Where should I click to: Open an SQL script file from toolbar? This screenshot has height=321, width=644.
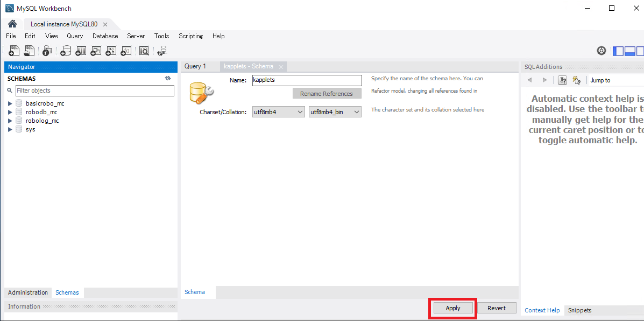pos(29,51)
